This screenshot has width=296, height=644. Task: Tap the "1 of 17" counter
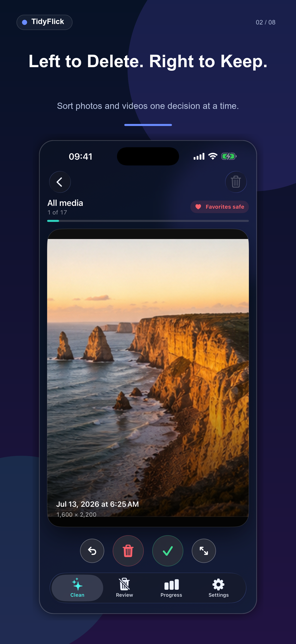click(x=57, y=212)
